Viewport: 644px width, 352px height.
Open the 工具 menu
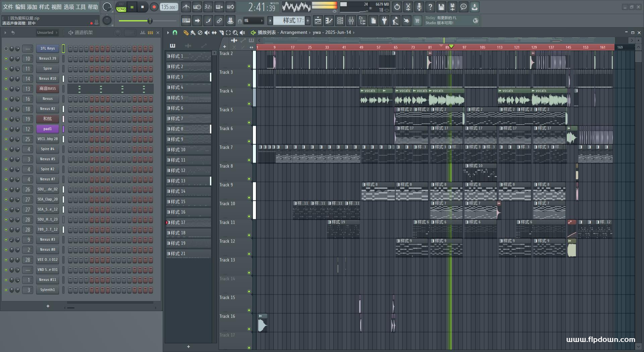pos(80,7)
